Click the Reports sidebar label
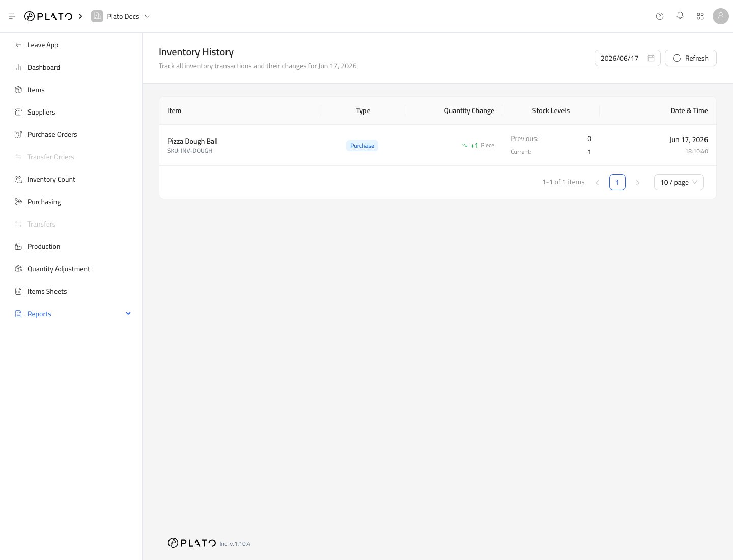The width and height of the screenshot is (733, 560). point(39,314)
